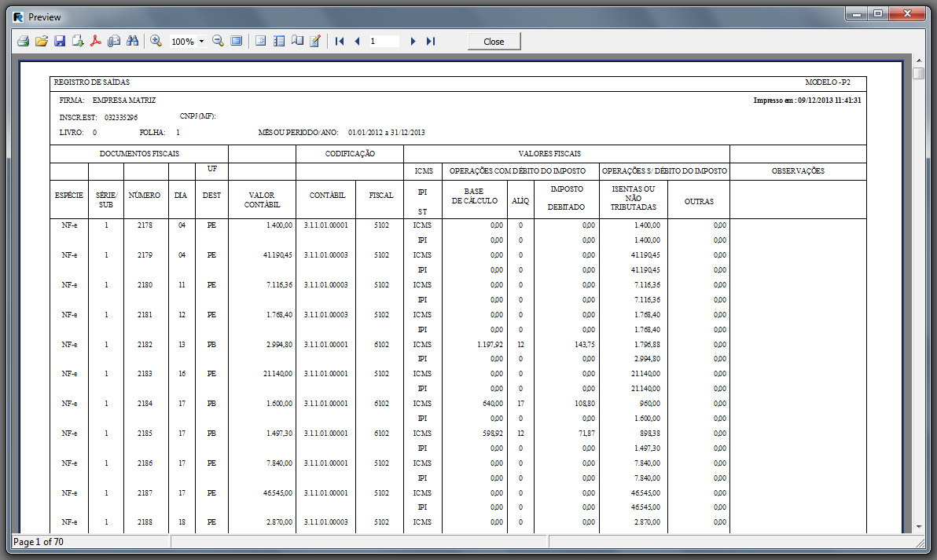Click the period '01/01/2012 a 31/12/2013'
Viewport: 937px width, 560px height.
click(387, 133)
